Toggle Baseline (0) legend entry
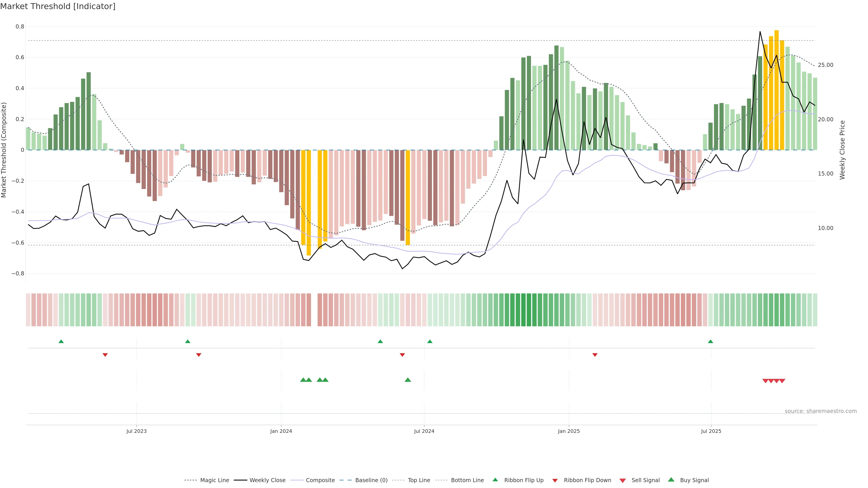Screen dimensions: 868x488 click(x=371, y=480)
